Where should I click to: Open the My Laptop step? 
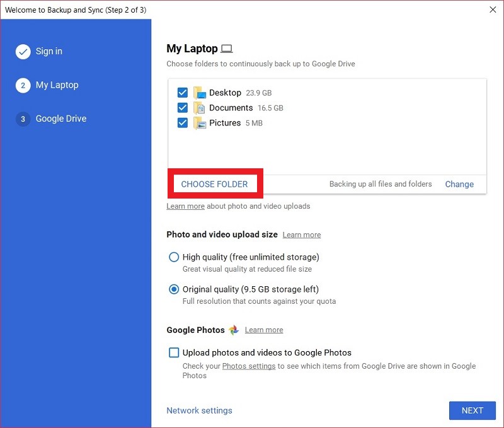point(57,85)
